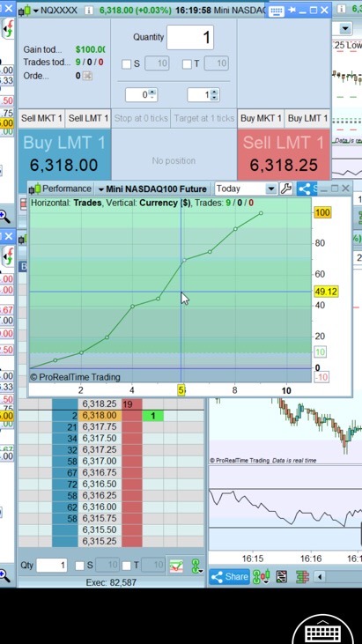Click the yellow 100 label on performance axis
This screenshot has width=362, height=644.
tap(322, 212)
